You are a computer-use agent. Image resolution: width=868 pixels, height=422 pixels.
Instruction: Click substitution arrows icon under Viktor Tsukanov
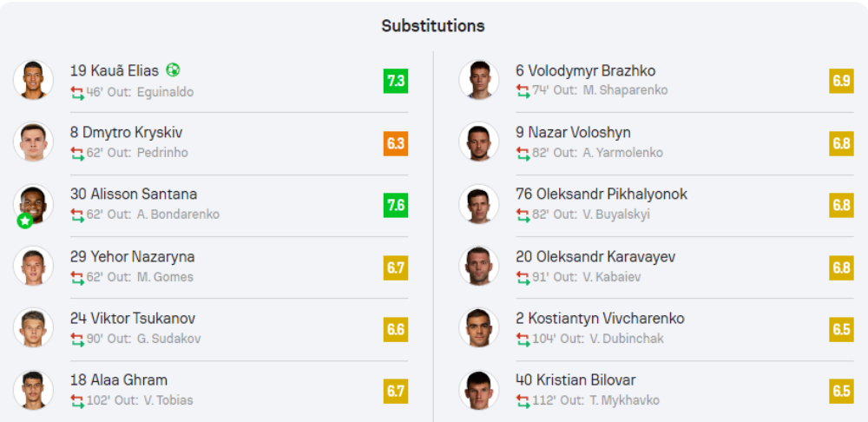click(77, 339)
